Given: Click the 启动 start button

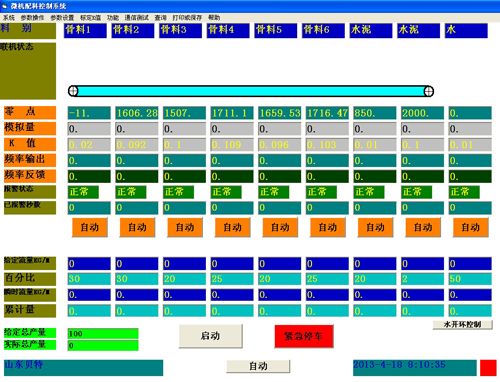Looking at the screenshot, I should point(211,336).
